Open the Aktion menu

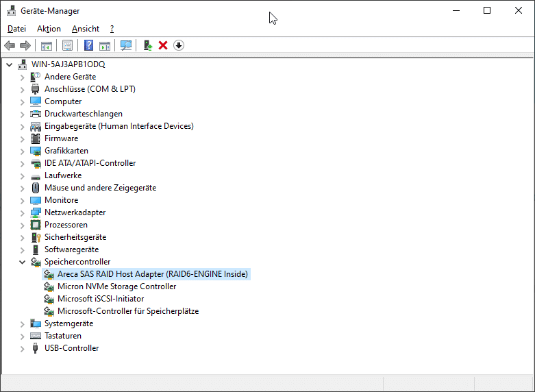point(49,29)
